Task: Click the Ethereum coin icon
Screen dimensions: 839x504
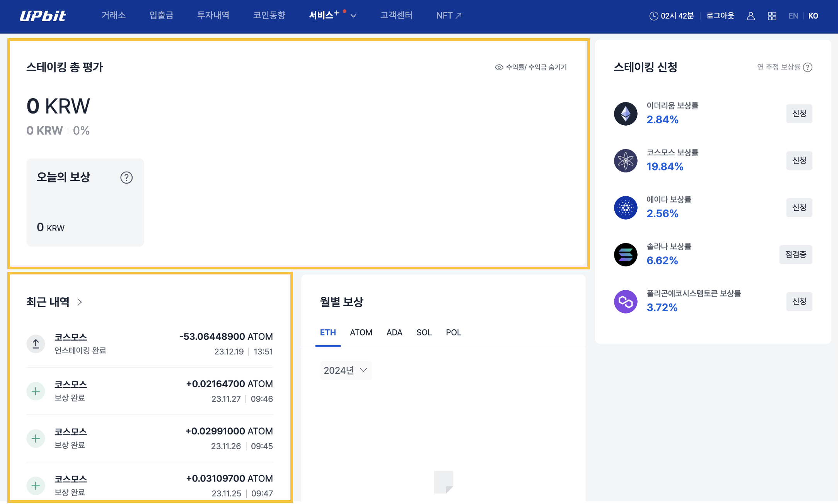Action: [626, 114]
